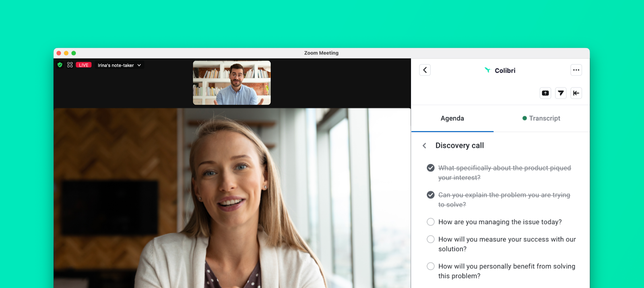Screen dimensions: 644x288
Task: Check 'How will you personally benefit' item
Action: click(431, 266)
